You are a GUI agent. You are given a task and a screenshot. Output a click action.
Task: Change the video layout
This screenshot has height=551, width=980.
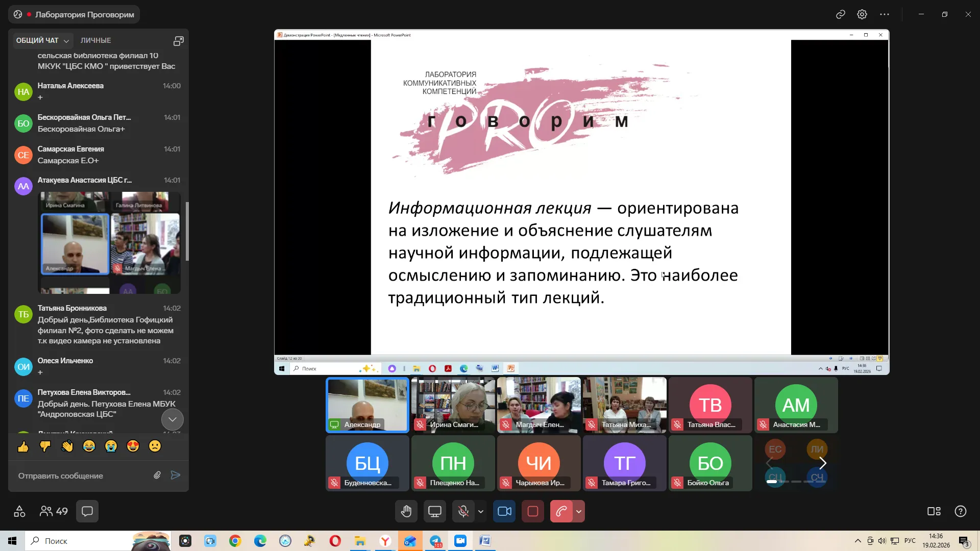(934, 511)
